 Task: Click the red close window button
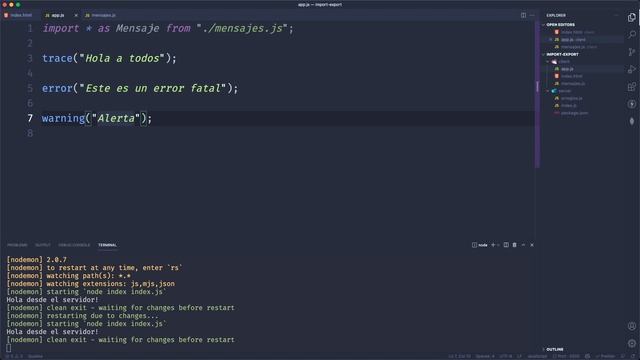[x=5, y=4]
